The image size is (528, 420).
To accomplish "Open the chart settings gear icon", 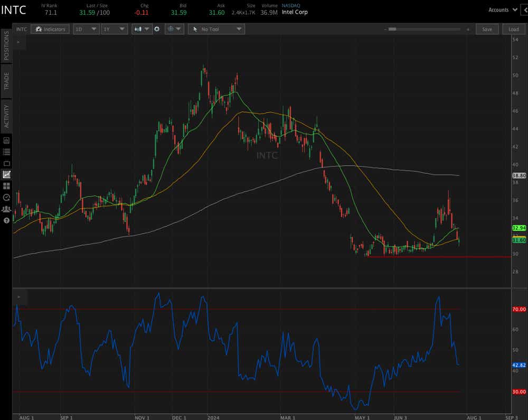I will (157, 29).
